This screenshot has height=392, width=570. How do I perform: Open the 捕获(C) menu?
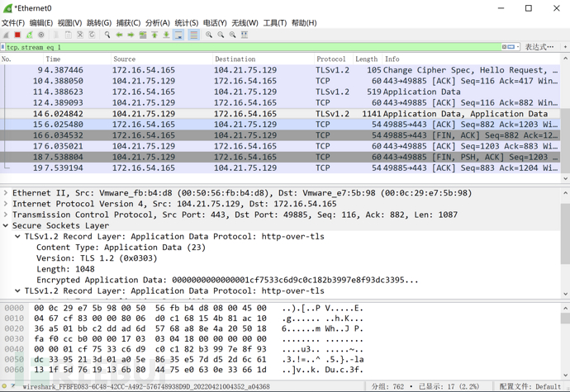pos(128,23)
